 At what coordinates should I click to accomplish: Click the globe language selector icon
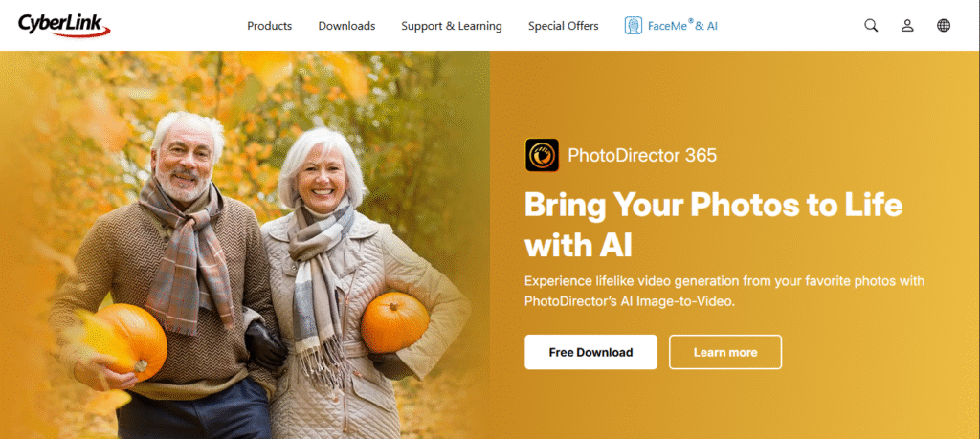(x=944, y=26)
